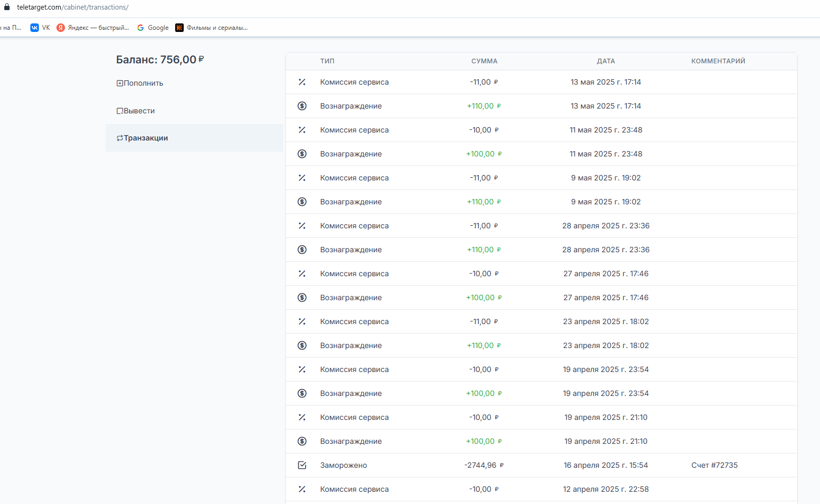820x504 pixels.
Task: Click coin icon of reward dated 11 мая 23:48
Action: coord(302,154)
